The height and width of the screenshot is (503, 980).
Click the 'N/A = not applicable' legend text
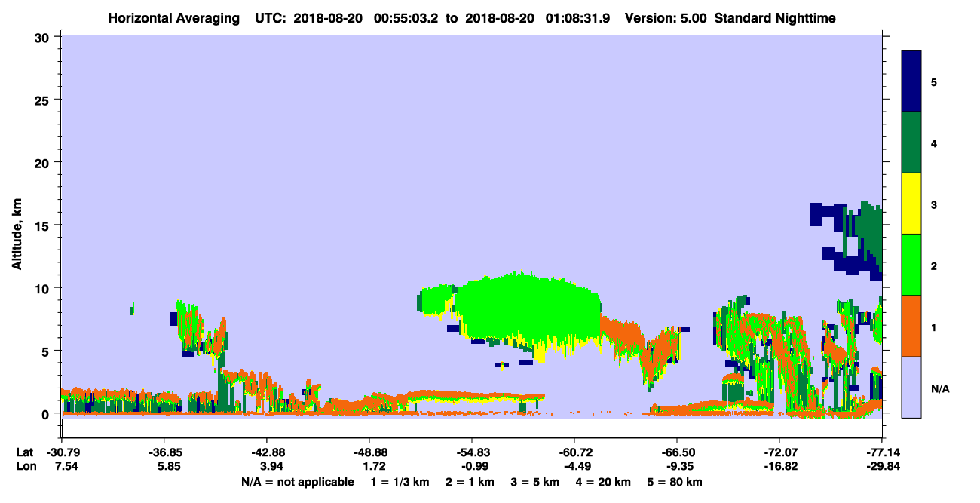[297, 482]
